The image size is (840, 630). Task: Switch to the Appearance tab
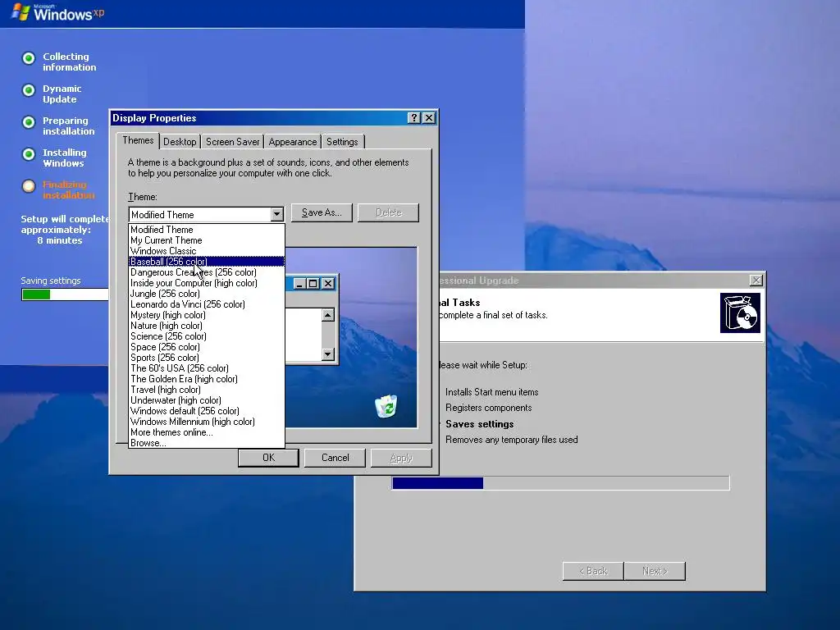293,142
